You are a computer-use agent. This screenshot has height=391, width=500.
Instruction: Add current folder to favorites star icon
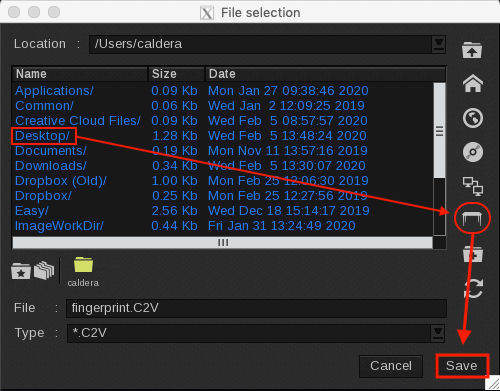[x=21, y=271]
